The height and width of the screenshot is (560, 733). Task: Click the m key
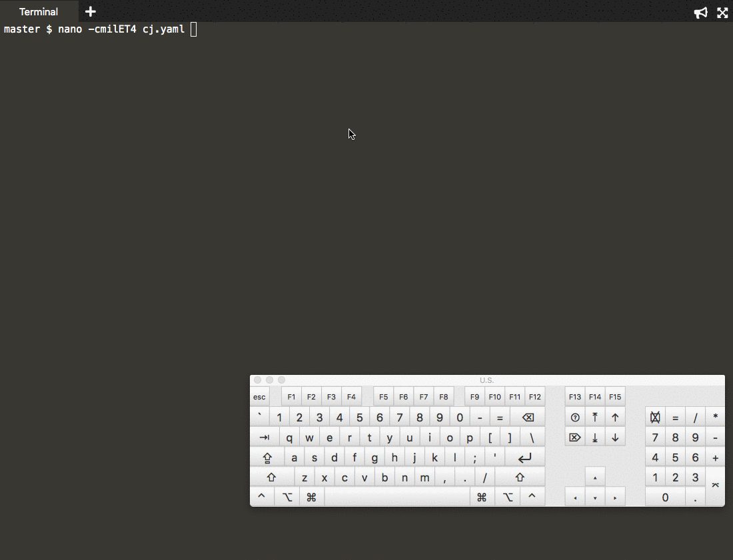click(x=424, y=478)
